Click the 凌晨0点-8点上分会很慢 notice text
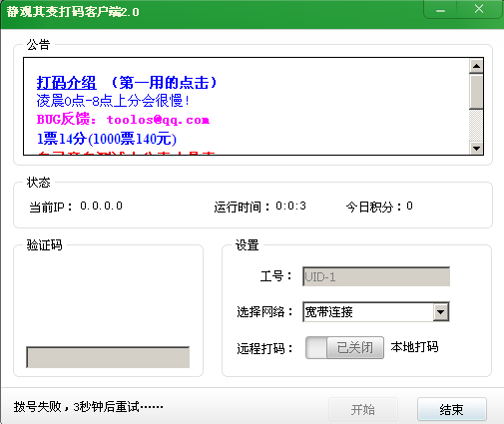The height and width of the screenshot is (424, 504). point(113,101)
